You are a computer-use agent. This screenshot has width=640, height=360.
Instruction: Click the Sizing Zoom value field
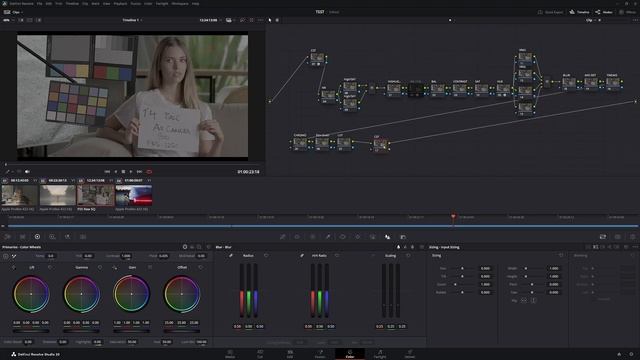coord(485,284)
